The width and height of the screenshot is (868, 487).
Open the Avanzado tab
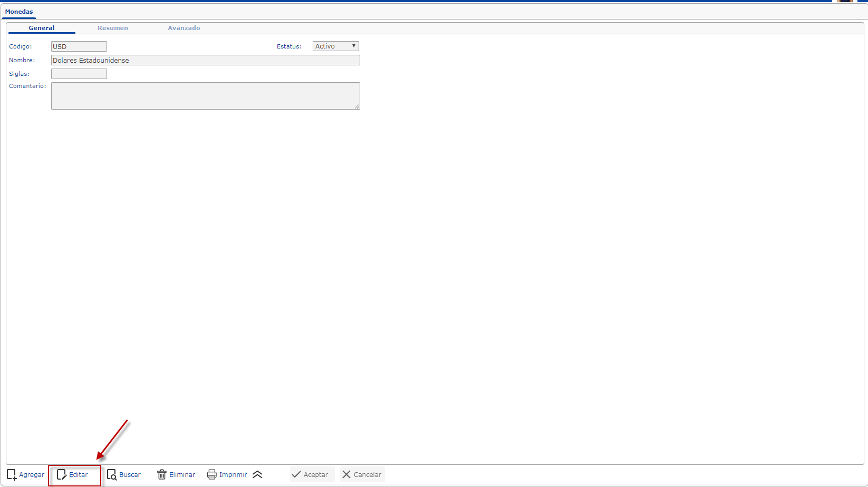pos(184,28)
